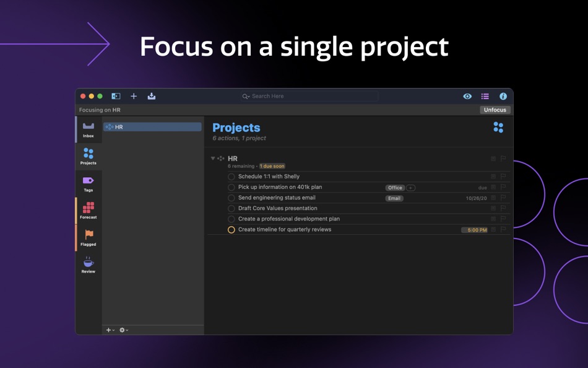This screenshot has height=368, width=588.
Task: Check off Pick up information on 401k plan
Action: pyautogui.click(x=231, y=187)
